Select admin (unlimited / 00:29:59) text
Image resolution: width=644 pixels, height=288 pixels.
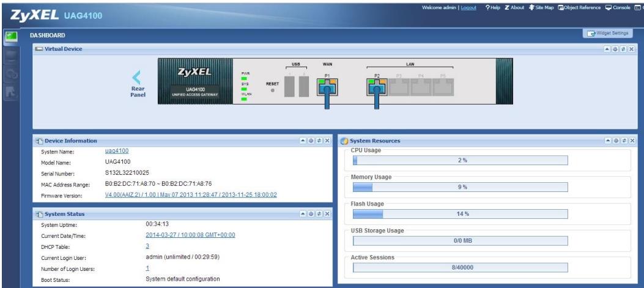(x=182, y=257)
